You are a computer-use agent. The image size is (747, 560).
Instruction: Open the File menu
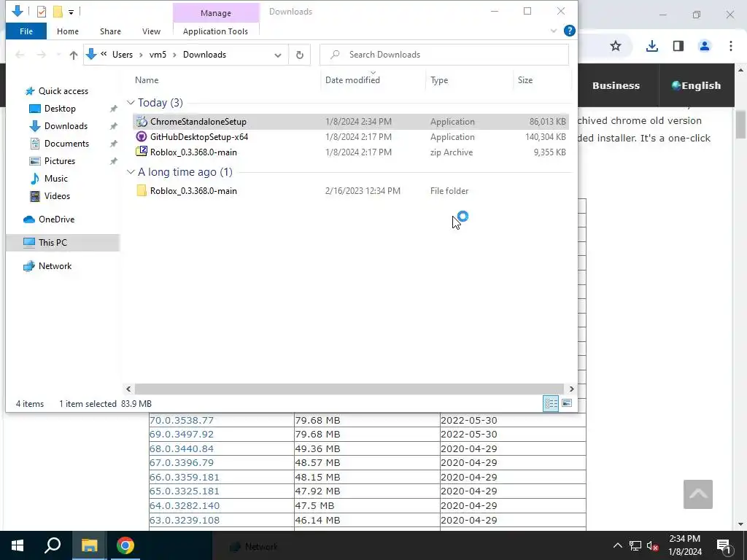pos(26,31)
